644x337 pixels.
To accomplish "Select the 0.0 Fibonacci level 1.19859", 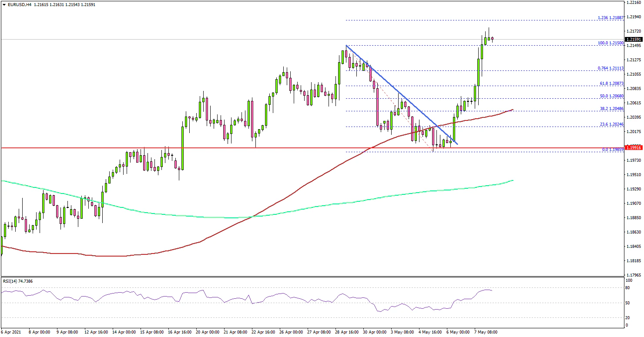I will (x=613, y=149).
